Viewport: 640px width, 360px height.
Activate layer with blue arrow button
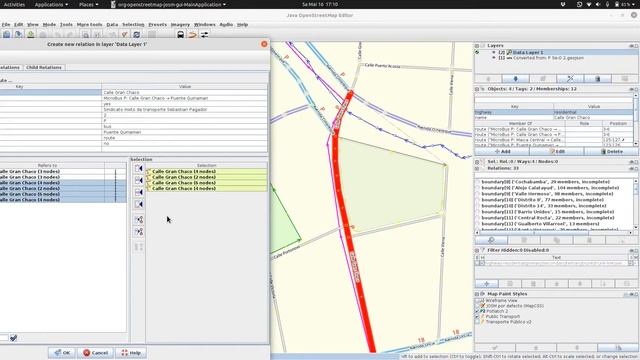pyautogui.click(x=516, y=78)
